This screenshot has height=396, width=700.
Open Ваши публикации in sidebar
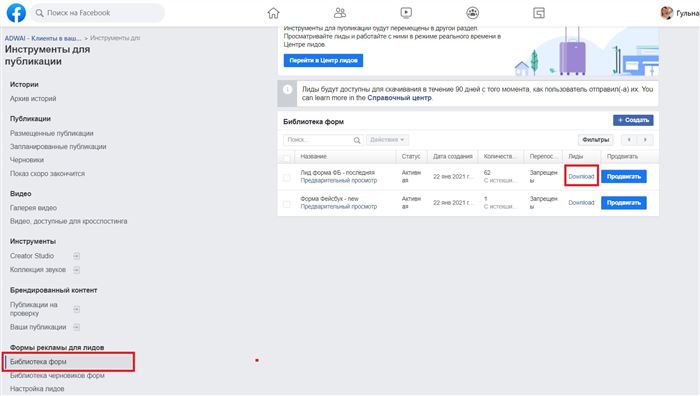click(x=38, y=327)
